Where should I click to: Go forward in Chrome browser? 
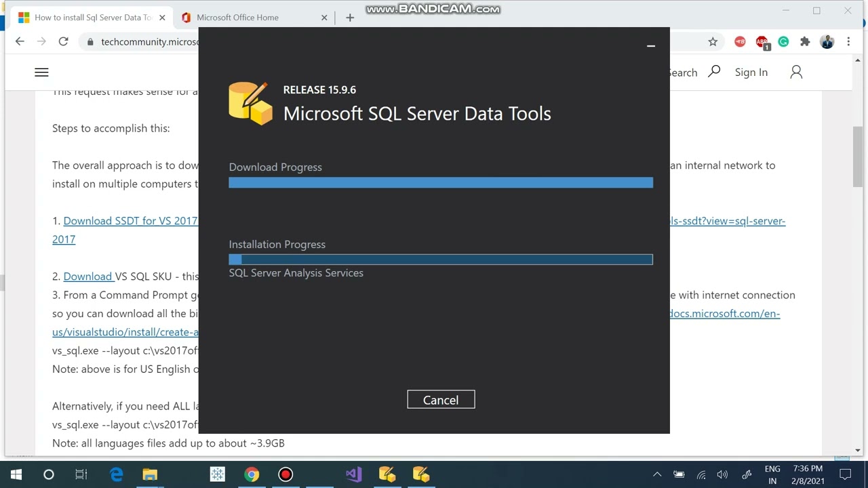pos(41,41)
